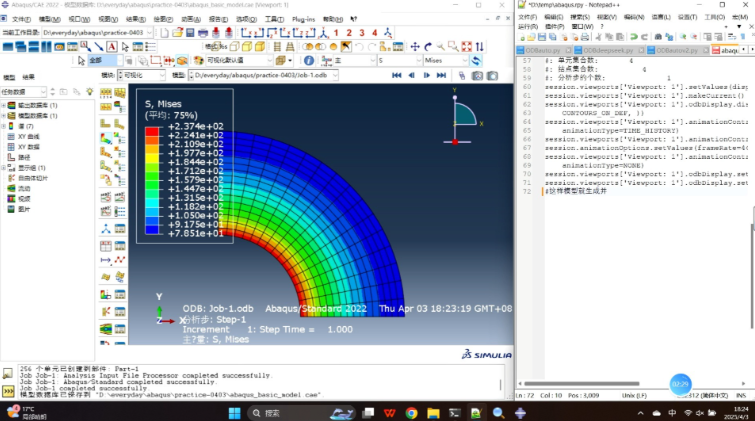This screenshot has width=755, height=421.
Task: Open ODB model path Job-1.odb dropdown
Action: click(335, 75)
